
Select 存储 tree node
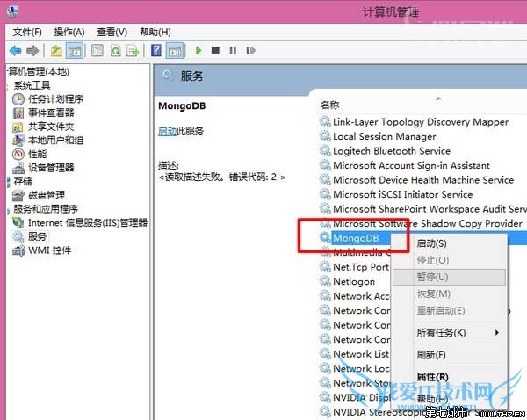point(23,181)
